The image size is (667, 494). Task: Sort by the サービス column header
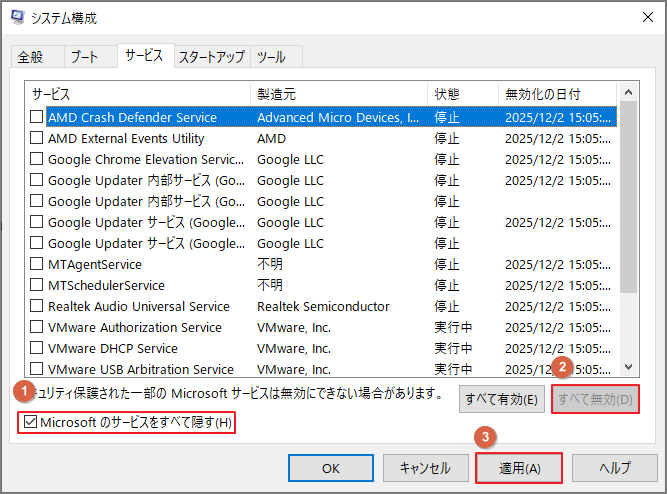point(138,94)
